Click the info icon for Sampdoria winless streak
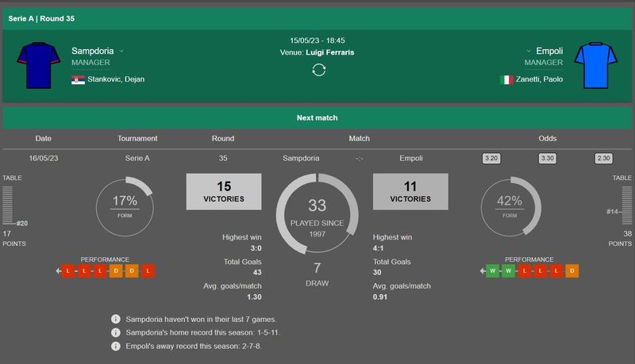Image resolution: width=635 pixels, height=364 pixels. [116, 319]
